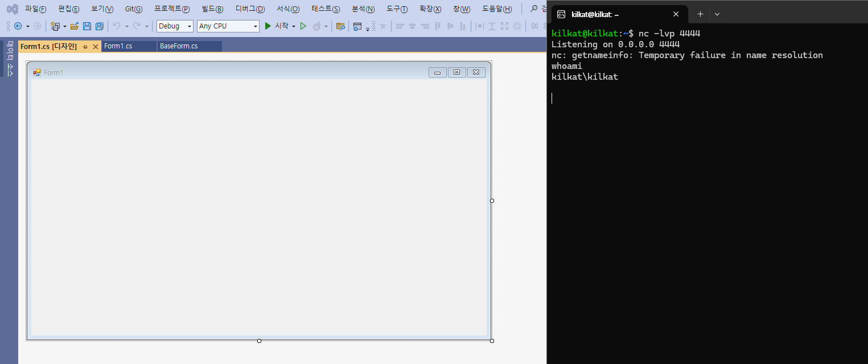Click the Make Same Width icon
The width and height of the screenshot is (868, 364).
pyautogui.click(x=480, y=26)
